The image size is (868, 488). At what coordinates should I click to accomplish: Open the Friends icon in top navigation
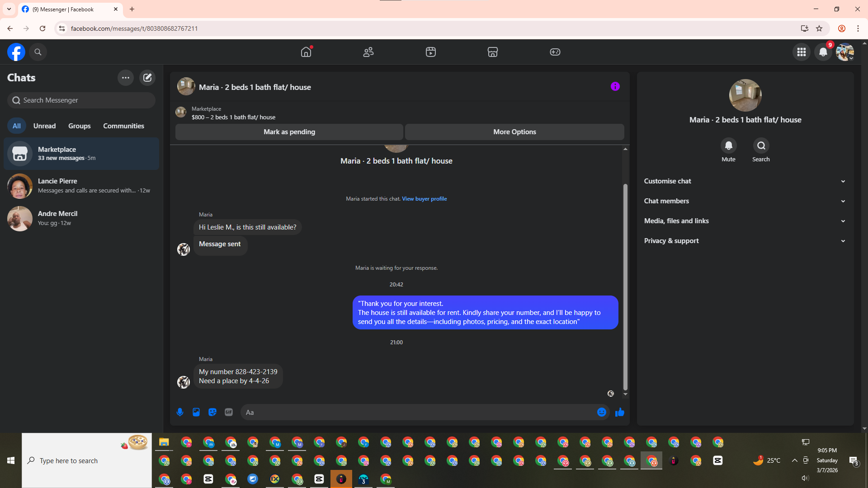pos(368,52)
